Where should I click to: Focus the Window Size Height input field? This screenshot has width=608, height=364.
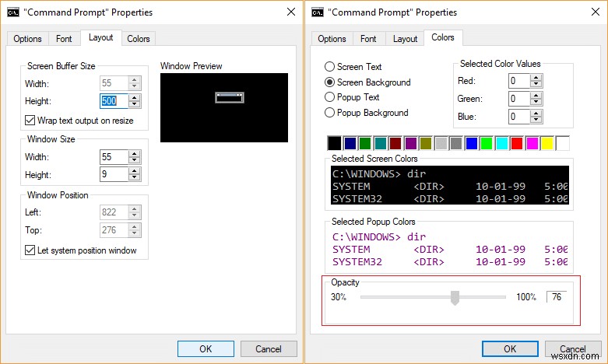click(x=114, y=174)
